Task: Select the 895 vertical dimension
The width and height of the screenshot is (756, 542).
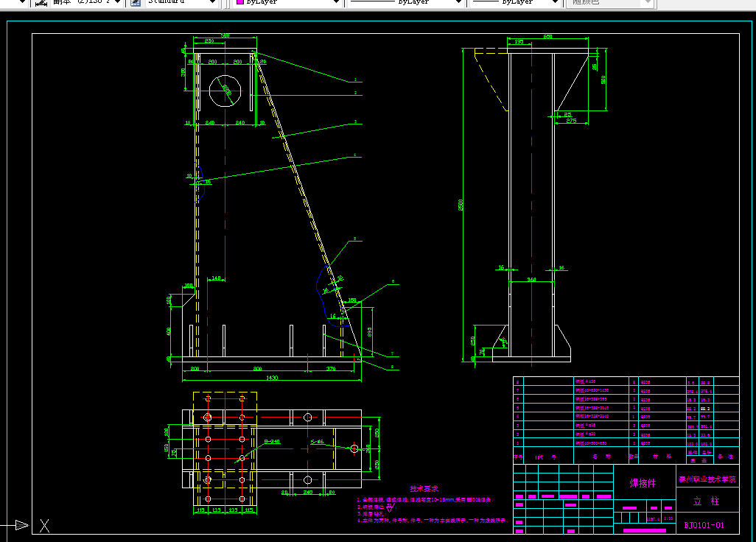Action: coord(369,332)
